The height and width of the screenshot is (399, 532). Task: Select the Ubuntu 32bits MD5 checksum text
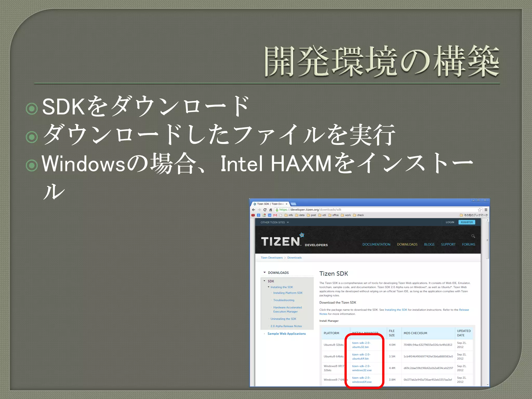[x=428, y=345]
